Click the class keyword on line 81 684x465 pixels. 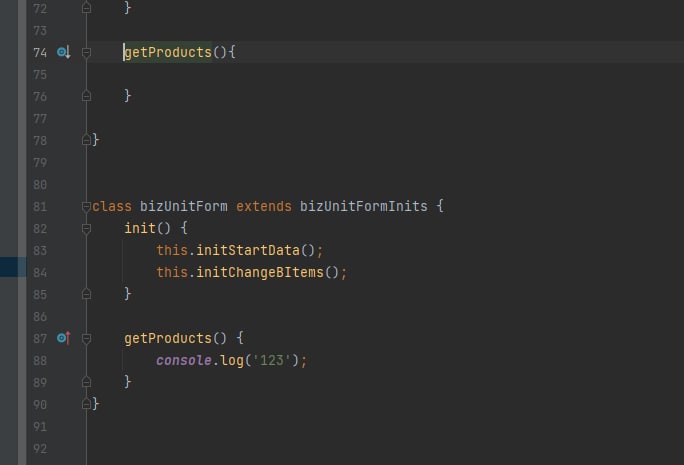point(112,206)
